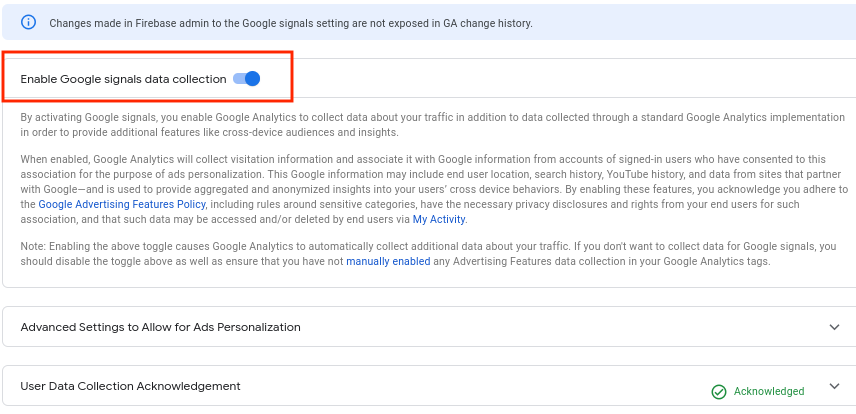Follow the 'manually enabled' link
The height and width of the screenshot is (414, 856).
[388, 262]
